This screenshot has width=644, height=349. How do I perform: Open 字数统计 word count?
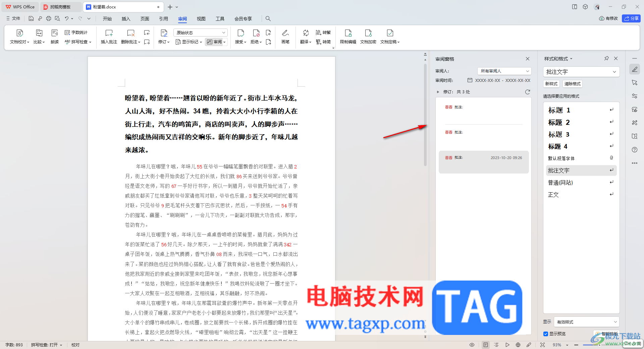click(76, 33)
